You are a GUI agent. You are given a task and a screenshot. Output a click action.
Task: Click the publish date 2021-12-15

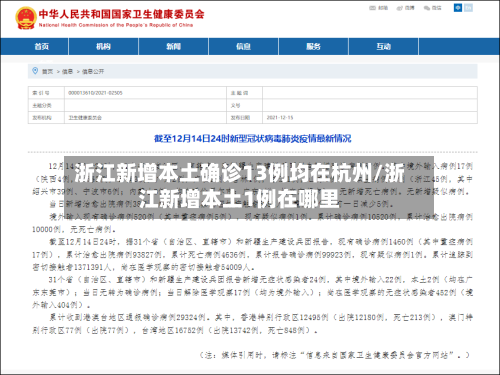click(280, 118)
